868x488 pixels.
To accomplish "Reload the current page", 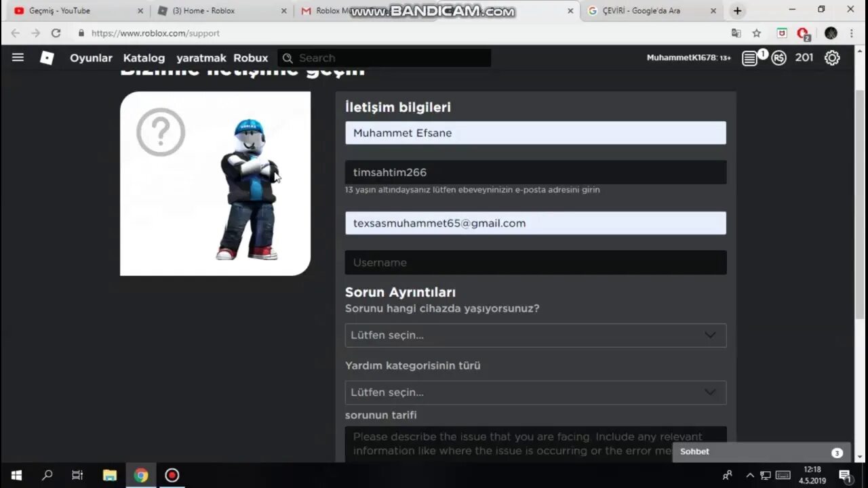I will (56, 33).
